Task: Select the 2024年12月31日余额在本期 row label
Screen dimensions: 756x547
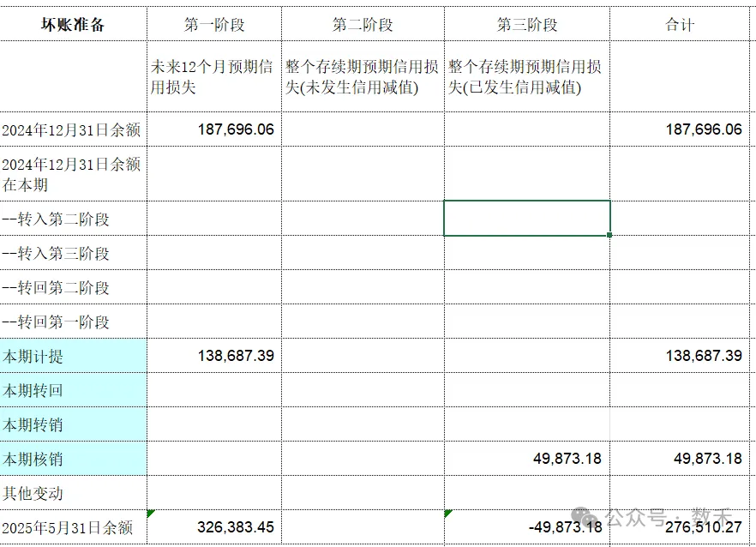Action: (x=73, y=174)
